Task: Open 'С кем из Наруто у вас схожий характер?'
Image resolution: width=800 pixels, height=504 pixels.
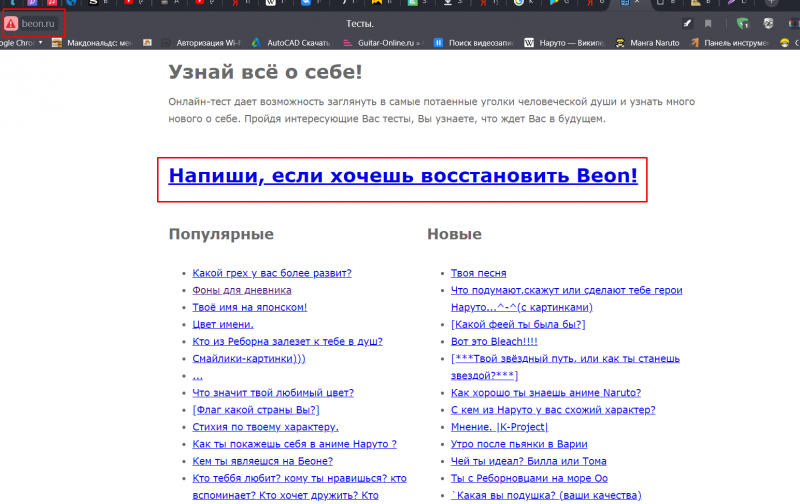Action: [553, 410]
